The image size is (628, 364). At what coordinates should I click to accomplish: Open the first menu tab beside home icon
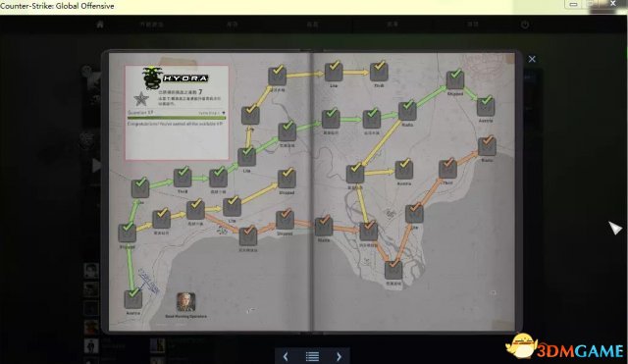pos(151,25)
